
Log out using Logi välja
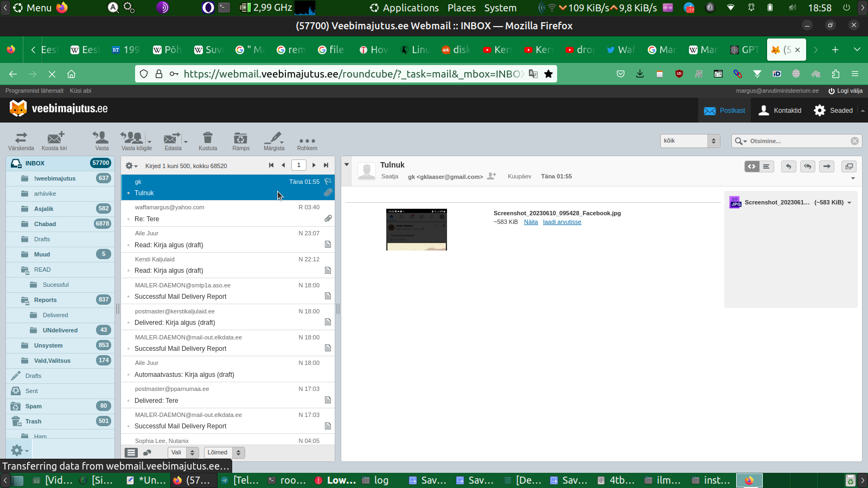pyautogui.click(x=845, y=91)
